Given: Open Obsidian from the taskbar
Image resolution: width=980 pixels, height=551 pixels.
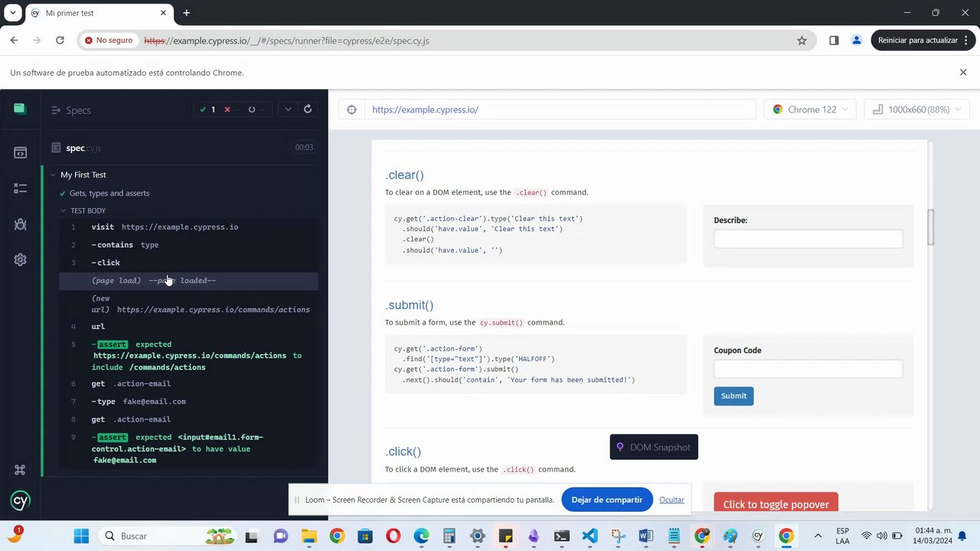Looking at the screenshot, I should pyautogui.click(x=534, y=536).
